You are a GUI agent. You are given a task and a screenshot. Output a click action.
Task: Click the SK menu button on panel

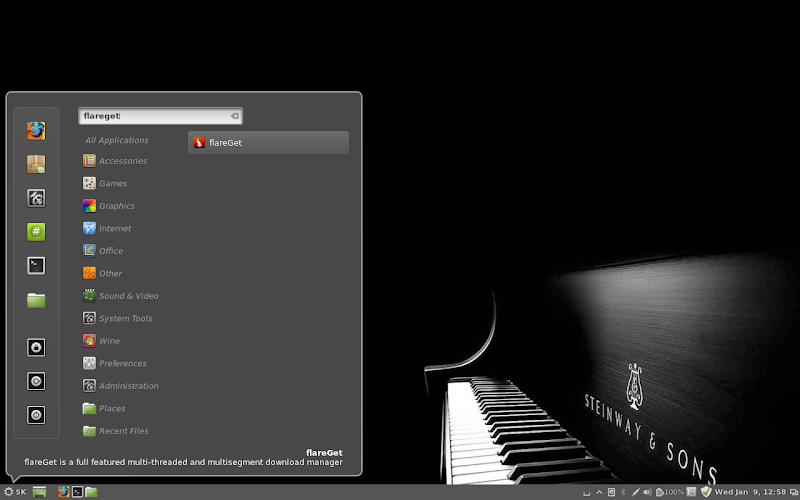pyautogui.click(x=15, y=492)
